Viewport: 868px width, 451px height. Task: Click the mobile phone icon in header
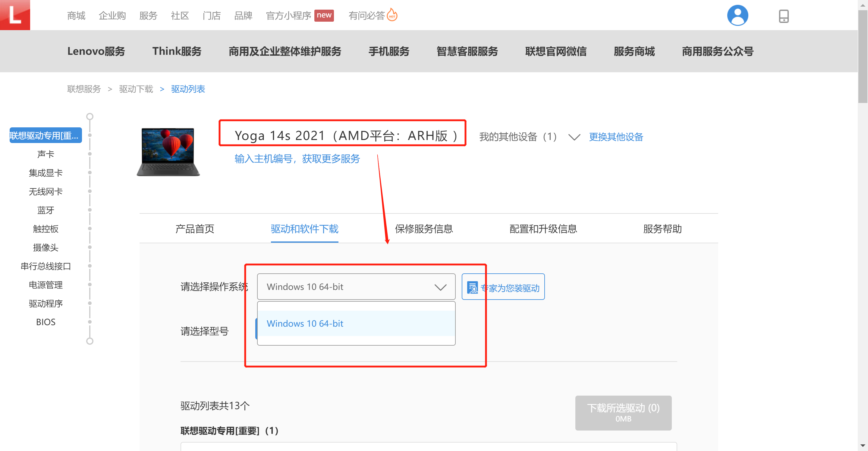[783, 16]
